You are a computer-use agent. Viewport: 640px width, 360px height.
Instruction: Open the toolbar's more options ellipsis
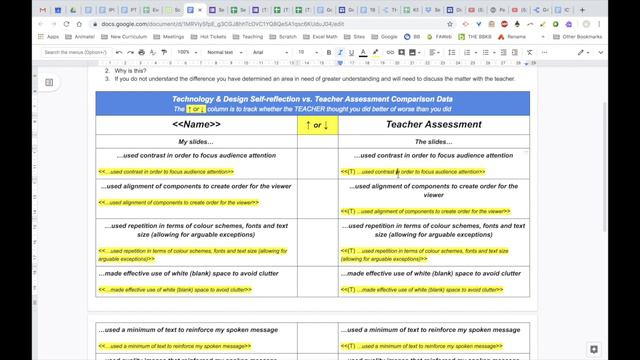(544, 52)
